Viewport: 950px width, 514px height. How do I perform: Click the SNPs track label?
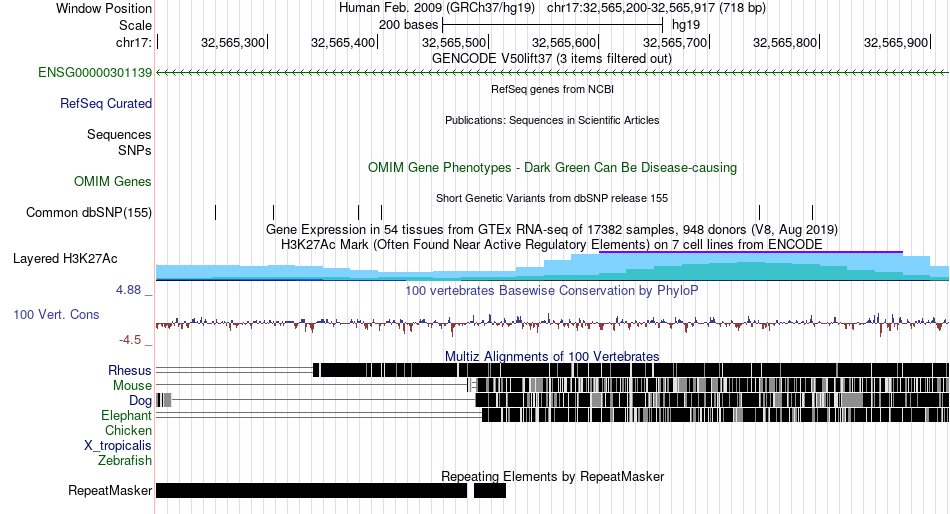coord(135,150)
